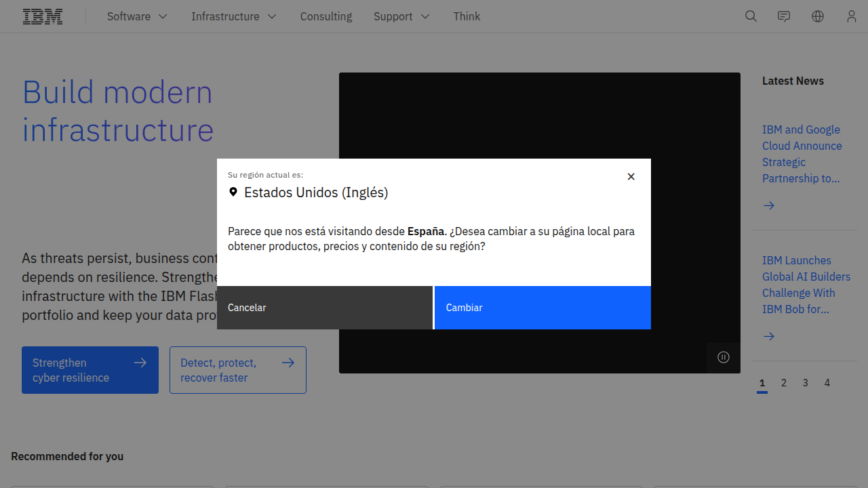Click the Cancelar button
The image size is (868, 488).
(325, 308)
